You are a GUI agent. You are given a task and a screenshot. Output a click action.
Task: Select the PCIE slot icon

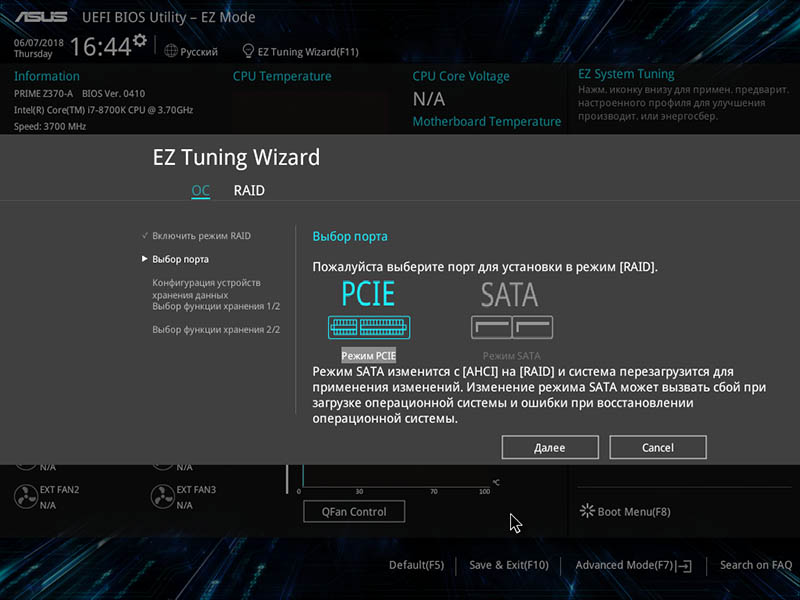369,327
